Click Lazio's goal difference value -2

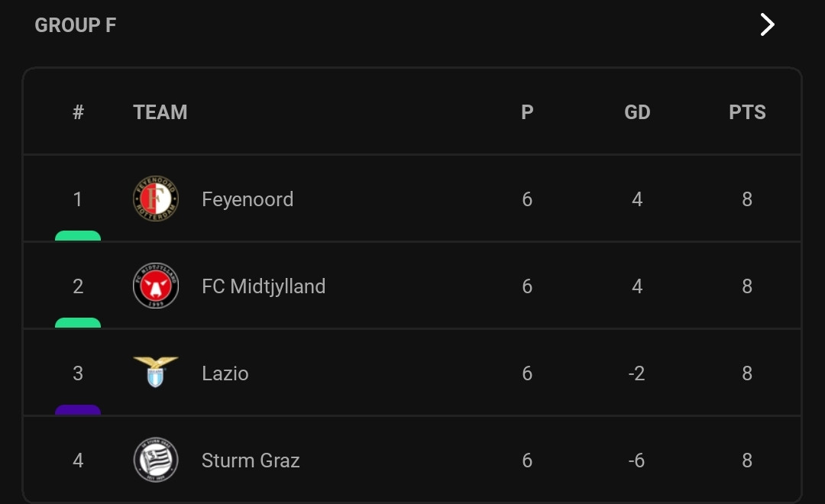tap(636, 373)
